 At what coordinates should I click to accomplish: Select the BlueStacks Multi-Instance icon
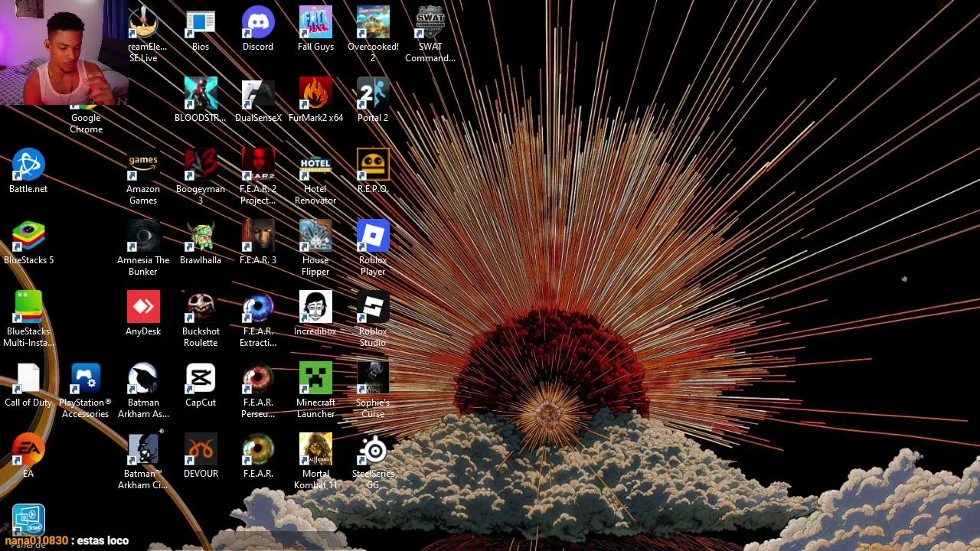pos(28,320)
